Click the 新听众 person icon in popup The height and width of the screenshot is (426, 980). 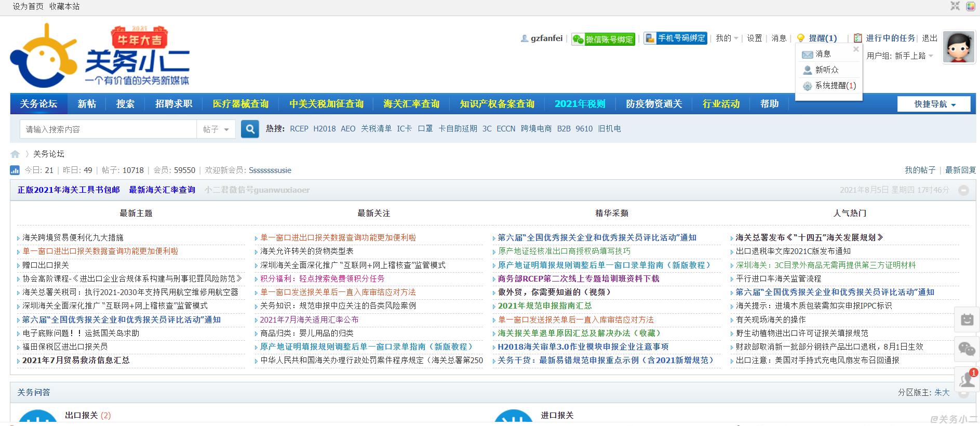click(807, 70)
